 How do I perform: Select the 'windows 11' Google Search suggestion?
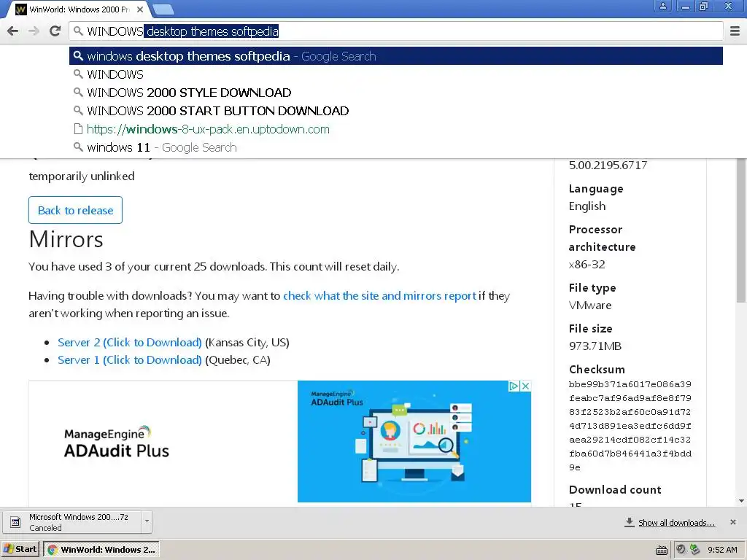[x=396, y=147]
